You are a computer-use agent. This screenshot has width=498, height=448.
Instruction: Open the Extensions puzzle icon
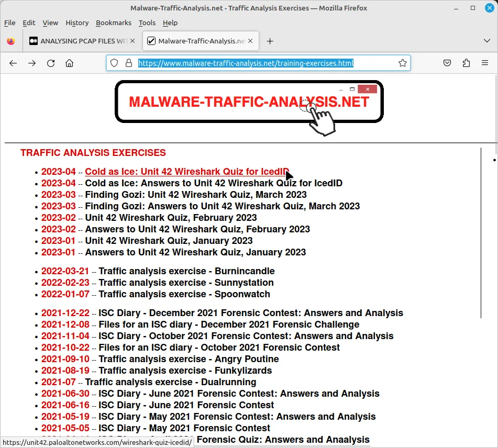pyautogui.click(x=466, y=63)
